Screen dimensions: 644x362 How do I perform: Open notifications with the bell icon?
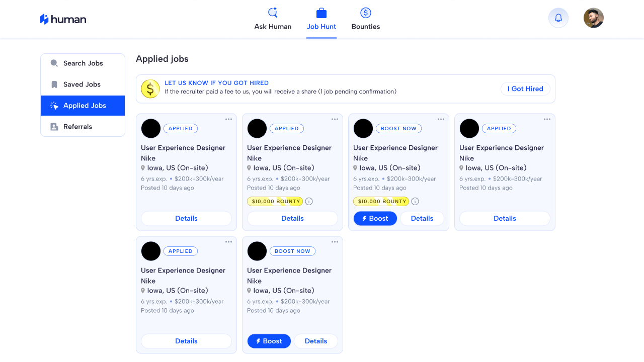[x=558, y=18]
